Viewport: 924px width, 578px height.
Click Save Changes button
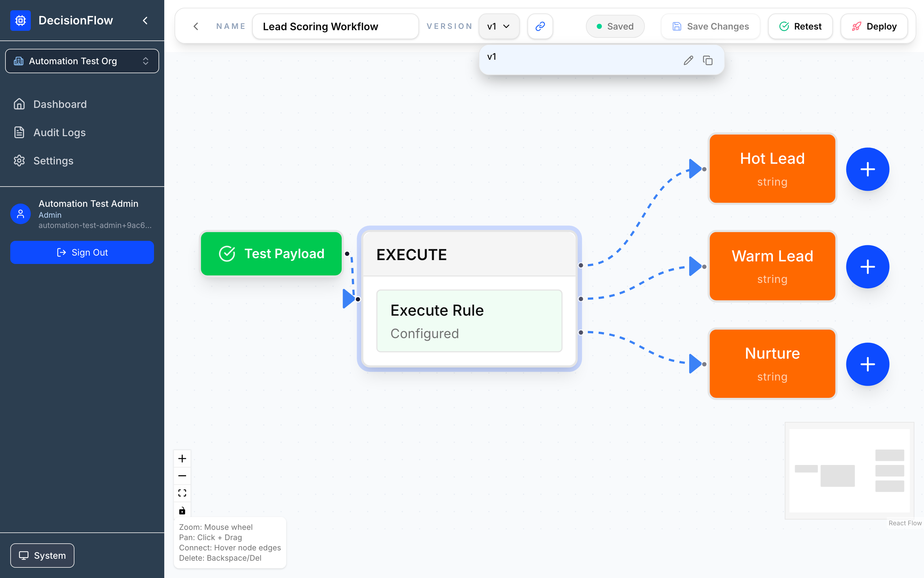tap(711, 26)
